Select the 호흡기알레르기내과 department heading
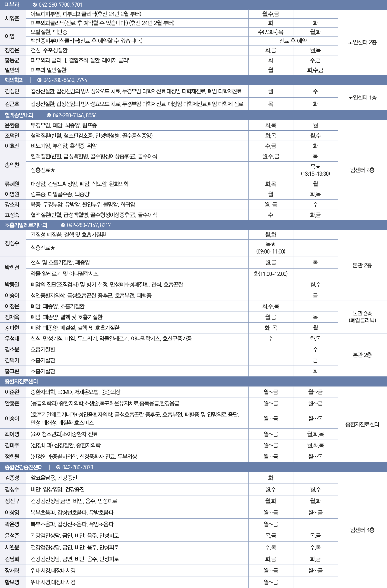Screen dimensions: 387x588 pyautogui.click(x=26, y=225)
